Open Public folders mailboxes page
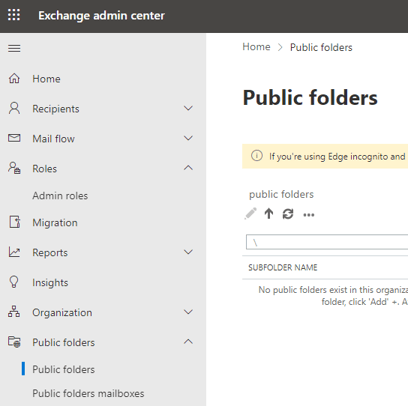The width and height of the screenshot is (408, 406). [88, 393]
